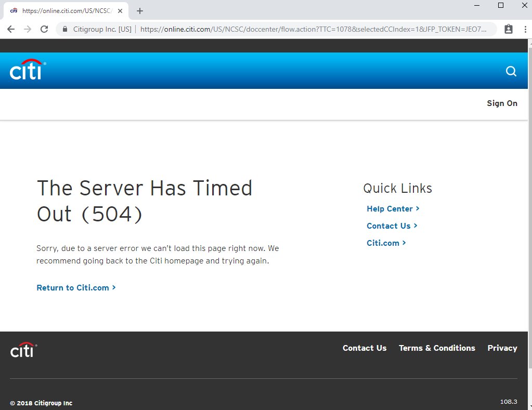532x410 pixels.
Task: Click the '108.3' version number in footer
Action: coord(509,402)
